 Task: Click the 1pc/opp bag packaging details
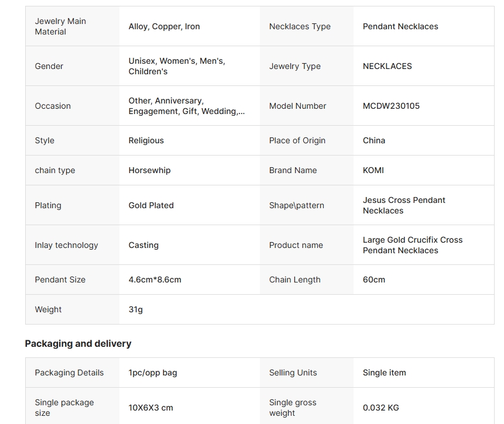(x=152, y=373)
